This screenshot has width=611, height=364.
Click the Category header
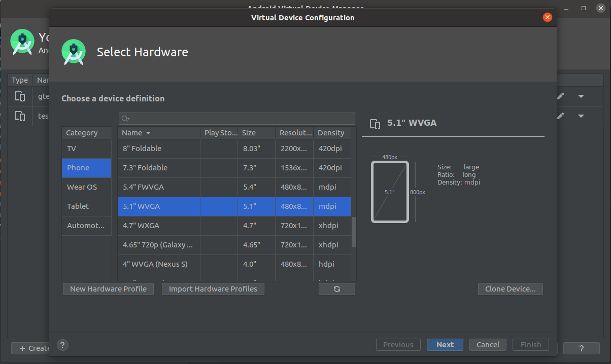(x=86, y=133)
